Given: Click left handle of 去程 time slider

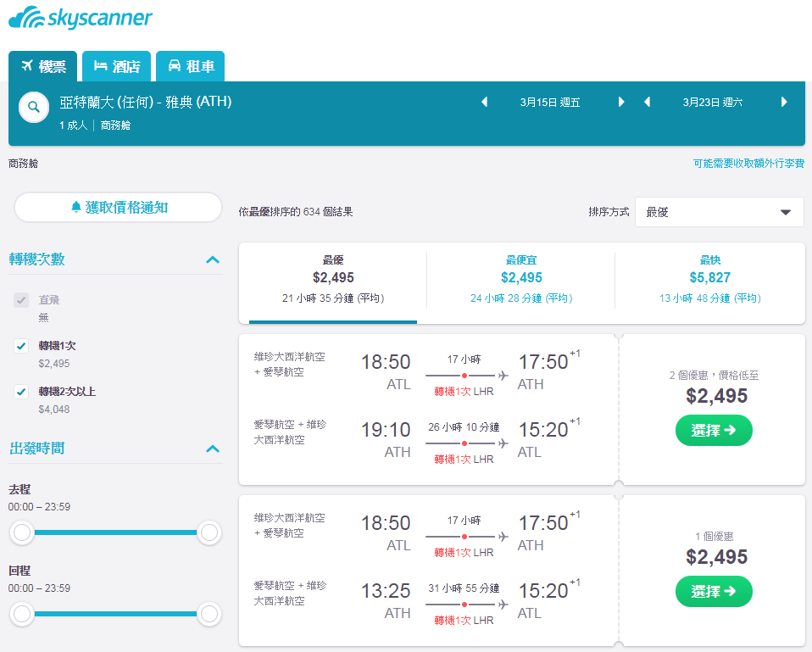Looking at the screenshot, I should [x=22, y=532].
